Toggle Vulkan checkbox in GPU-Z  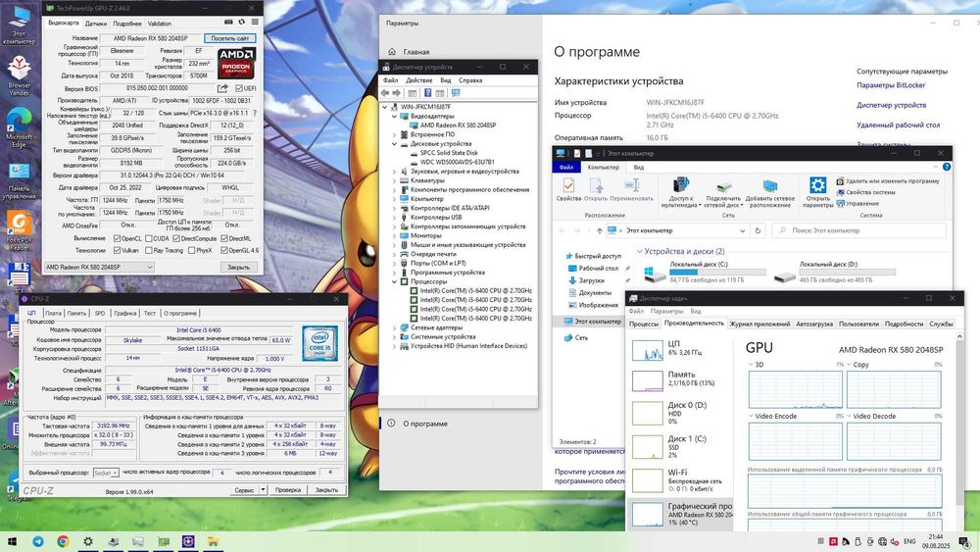[117, 250]
